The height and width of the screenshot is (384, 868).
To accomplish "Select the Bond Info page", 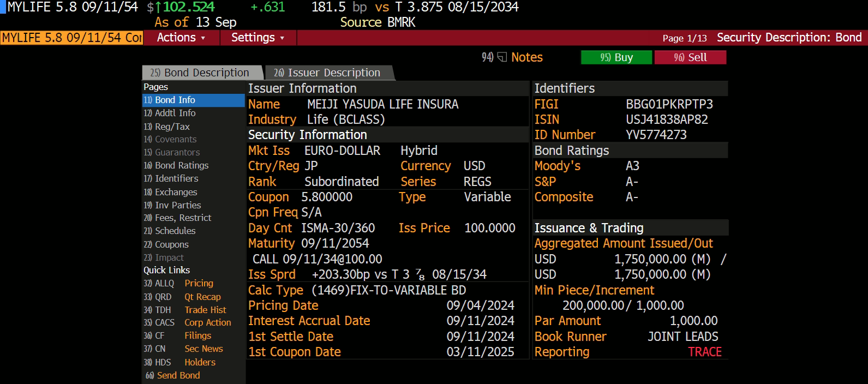I will (x=193, y=100).
